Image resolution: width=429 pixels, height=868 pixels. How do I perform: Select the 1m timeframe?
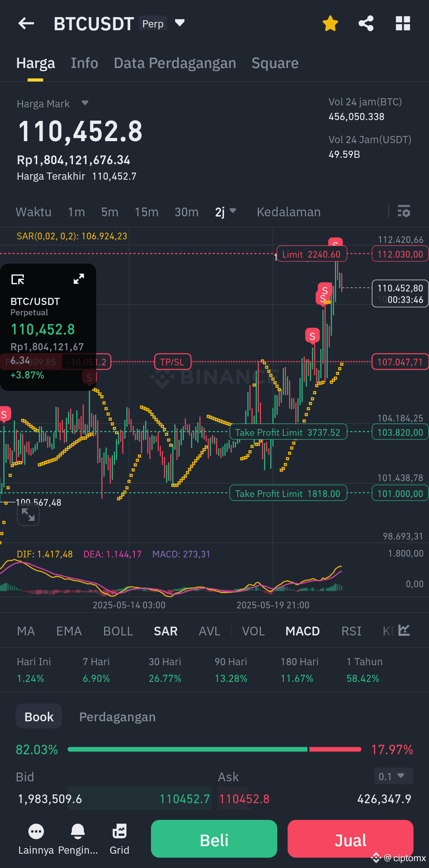(x=76, y=212)
